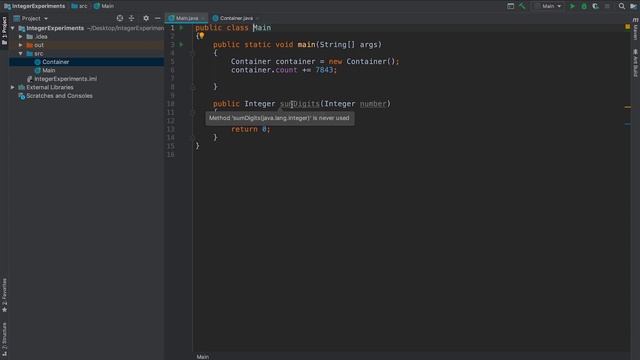This screenshot has width=640, height=360.
Task: Click the 'number' parameter in sumDigits signature
Action: pyautogui.click(x=373, y=104)
